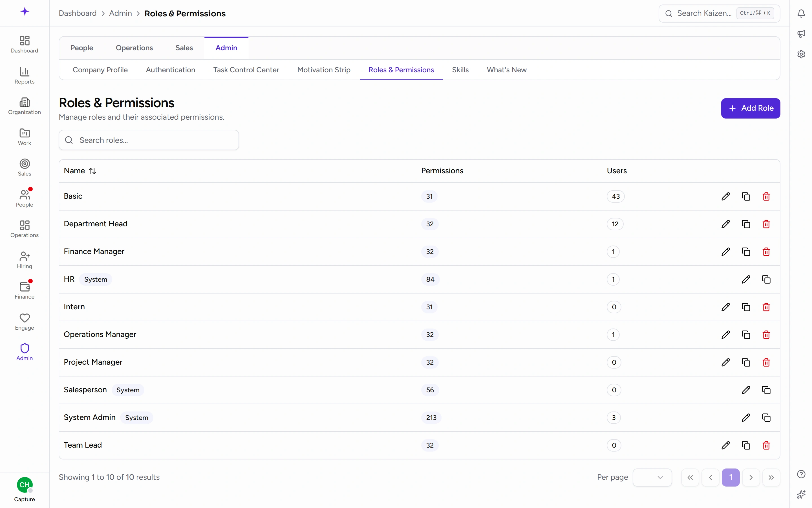The width and height of the screenshot is (812, 508).
Task: Open the Authentication sub-tab
Action: 171,69
